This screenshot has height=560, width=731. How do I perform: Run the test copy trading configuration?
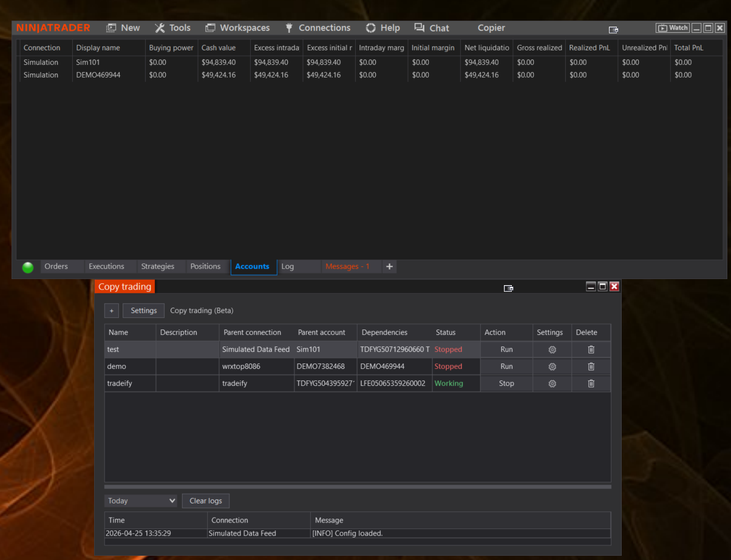[506, 349]
